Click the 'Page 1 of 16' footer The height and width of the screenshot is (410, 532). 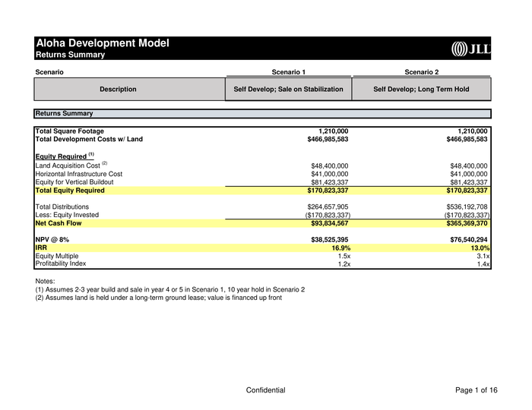(477, 390)
